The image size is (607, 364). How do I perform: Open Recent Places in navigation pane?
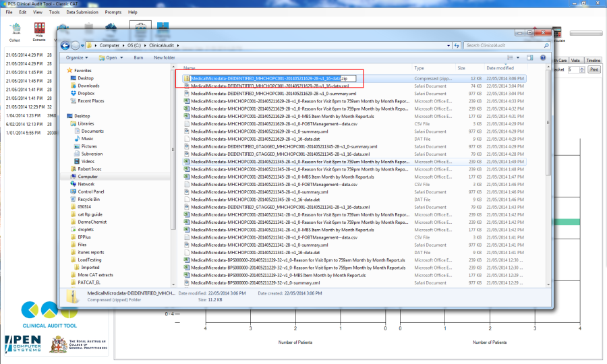87,100
